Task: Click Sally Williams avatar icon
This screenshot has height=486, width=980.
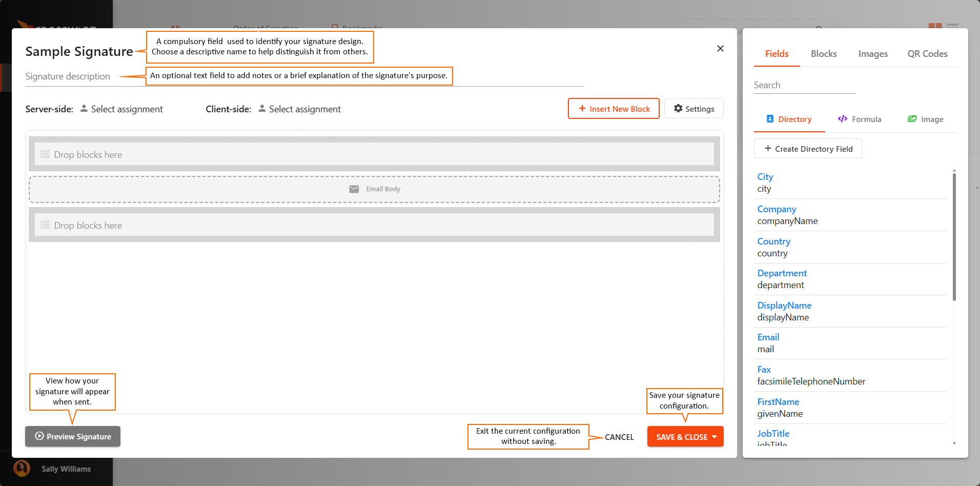Action: click(x=22, y=468)
